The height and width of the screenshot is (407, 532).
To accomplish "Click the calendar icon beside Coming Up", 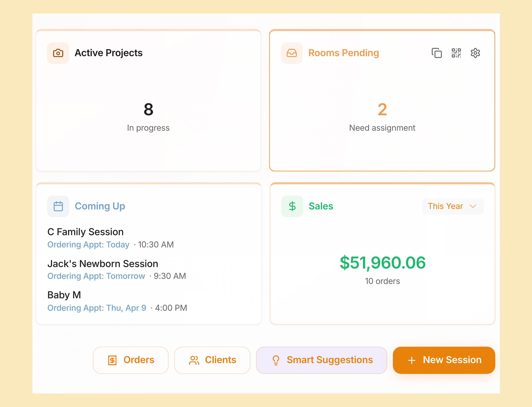I will pos(58,206).
